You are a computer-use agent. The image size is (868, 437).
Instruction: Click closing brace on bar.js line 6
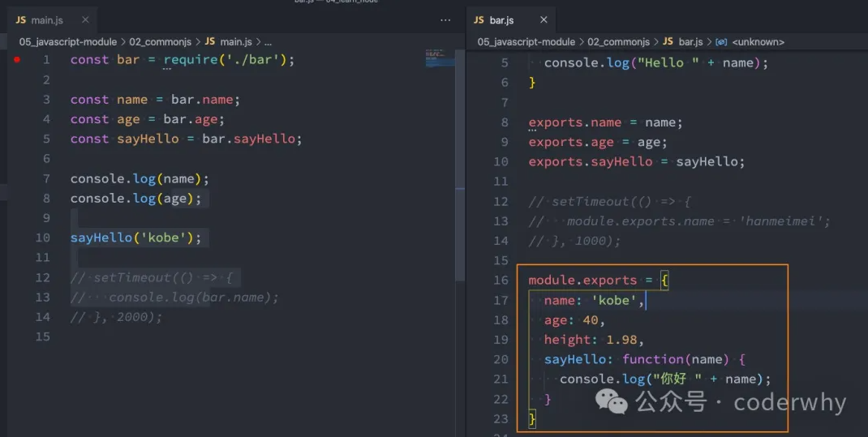point(532,83)
